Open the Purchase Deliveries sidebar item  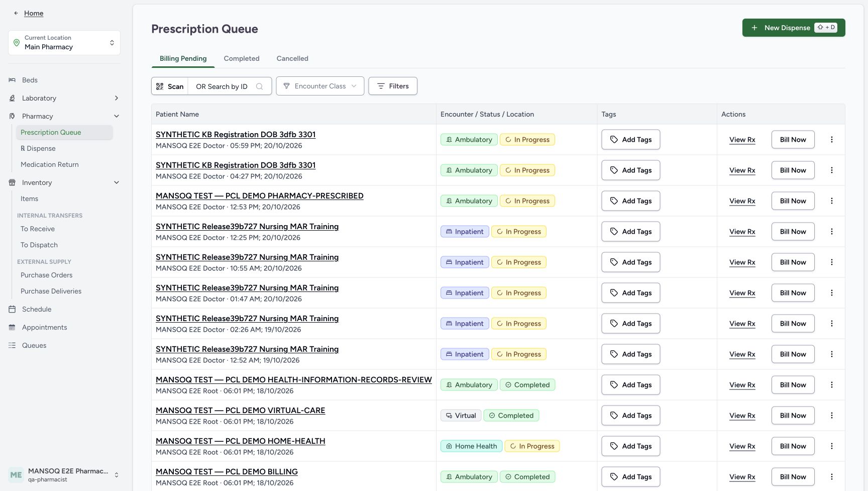(x=51, y=291)
